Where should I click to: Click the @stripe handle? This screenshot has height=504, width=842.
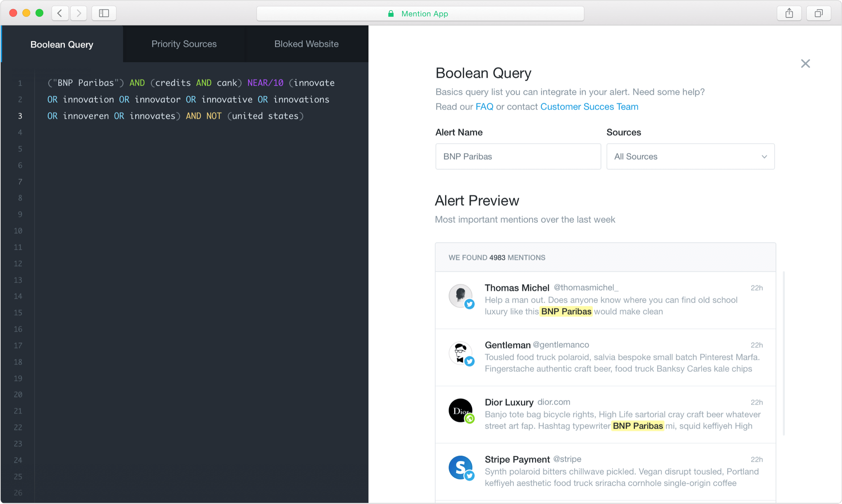coord(567,459)
